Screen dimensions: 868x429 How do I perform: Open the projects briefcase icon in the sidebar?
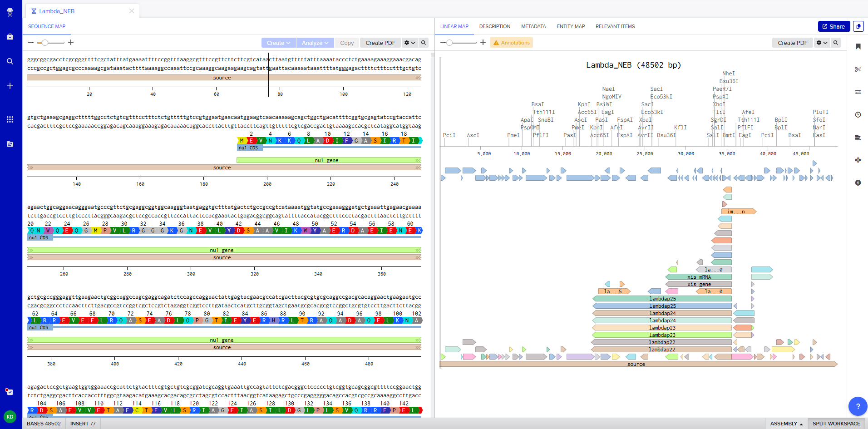[x=10, y=37]
